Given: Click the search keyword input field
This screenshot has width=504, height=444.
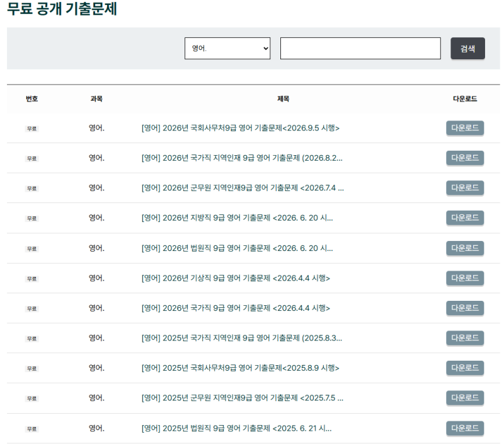Looking at the screenshot, I should 360,49.
